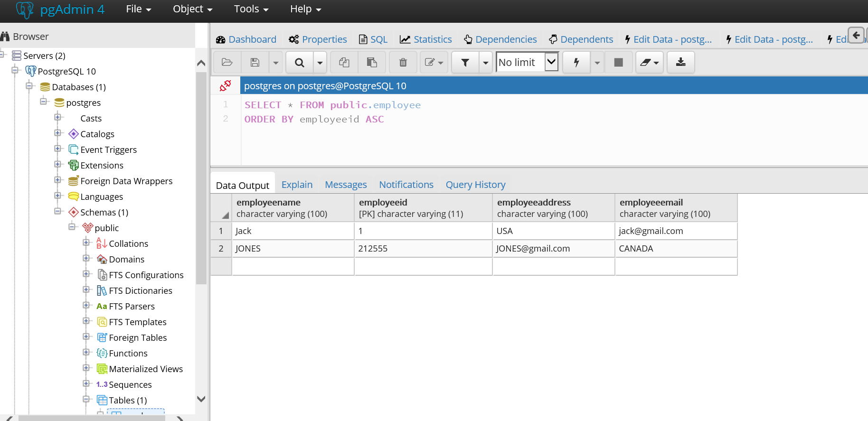
Task: Click the eraser clear icon
Action: pos(649,63)
